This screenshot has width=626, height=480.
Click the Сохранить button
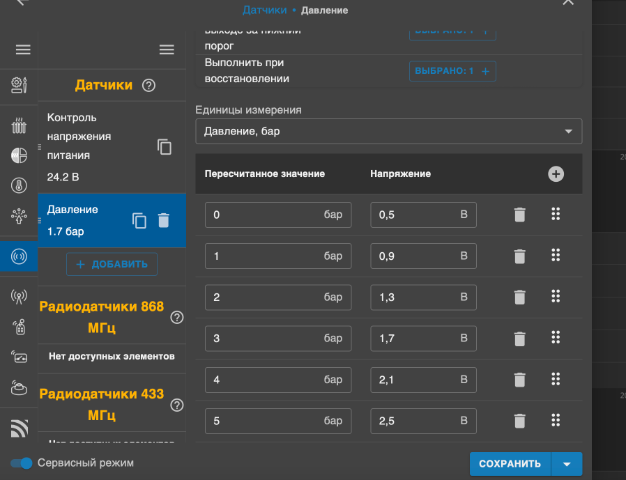click(510, 464)
